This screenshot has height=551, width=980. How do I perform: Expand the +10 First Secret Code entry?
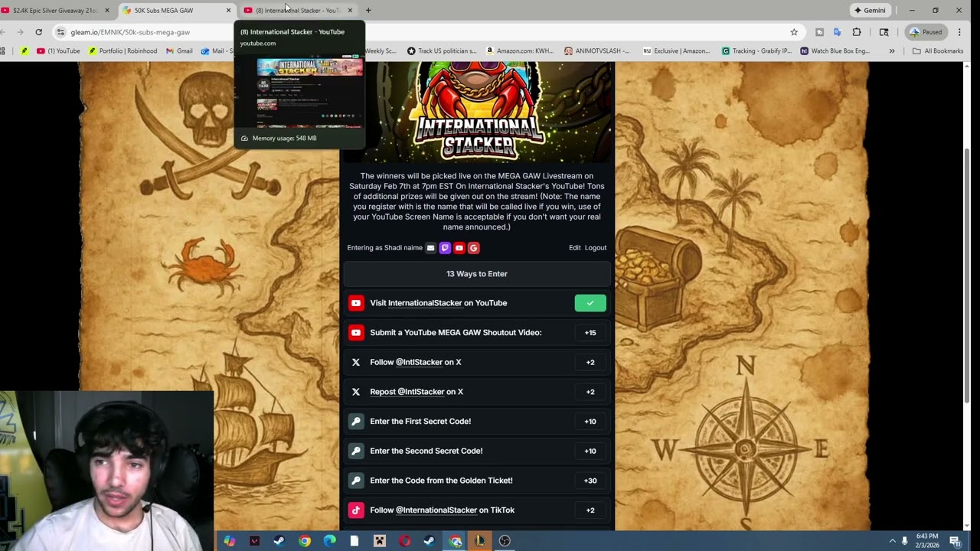[590, 422]
